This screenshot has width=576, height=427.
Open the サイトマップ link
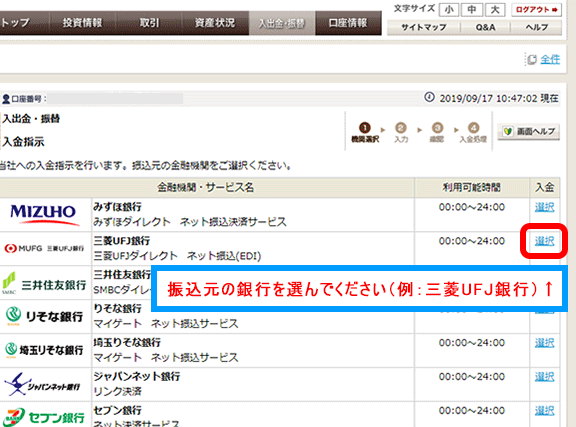424,28
